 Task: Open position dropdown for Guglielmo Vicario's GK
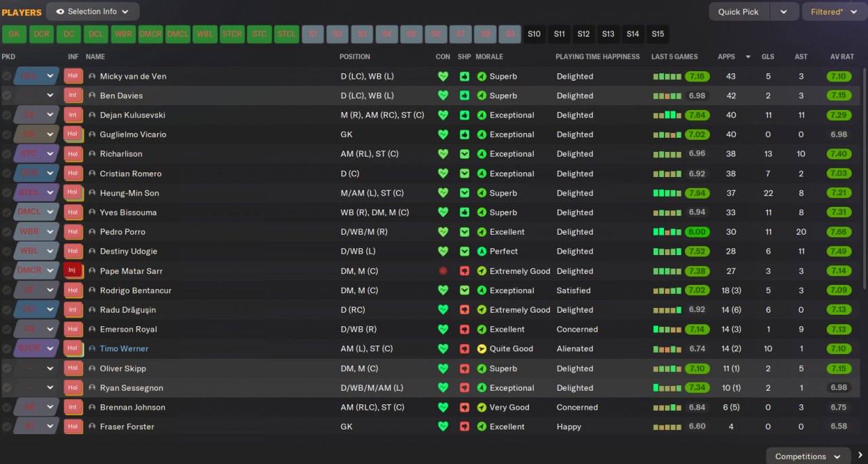pyautogui.click(x=50, y=134)
